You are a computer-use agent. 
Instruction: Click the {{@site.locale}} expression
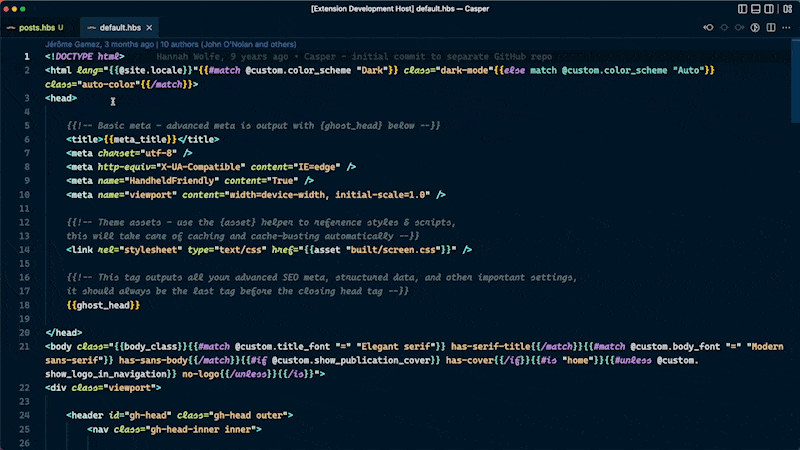[x=151, y=70]
